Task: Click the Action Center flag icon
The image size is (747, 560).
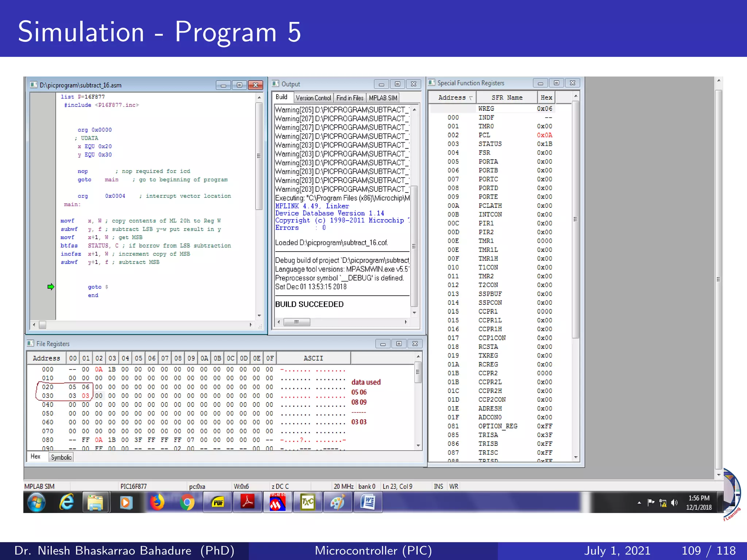Action: pos(651,503)
